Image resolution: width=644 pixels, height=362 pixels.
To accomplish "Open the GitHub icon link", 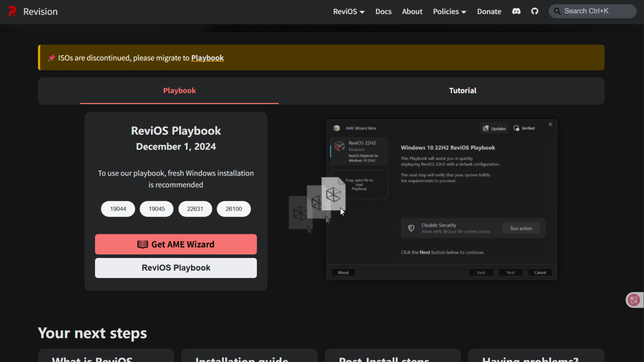I will 535,11.
